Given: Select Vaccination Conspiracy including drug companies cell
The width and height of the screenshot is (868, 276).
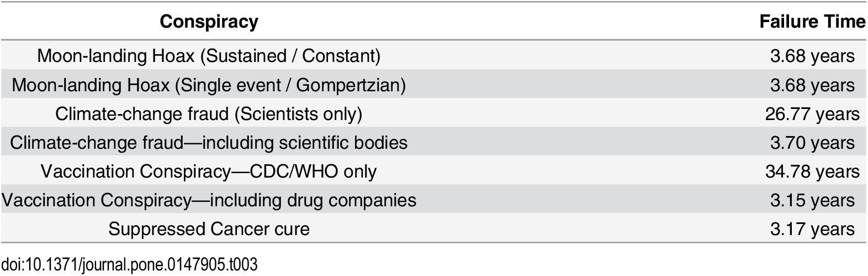Looking at the screenshot, I should click(209, 200).
